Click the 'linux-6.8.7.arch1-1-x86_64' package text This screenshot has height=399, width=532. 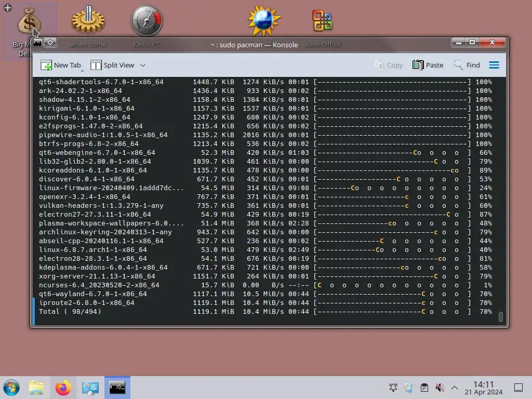point(93,249)
